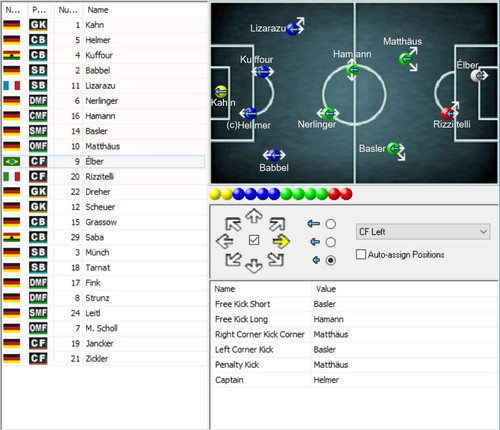
Task: Select player Nerlinger in the list
Action: tap(103, 101)
